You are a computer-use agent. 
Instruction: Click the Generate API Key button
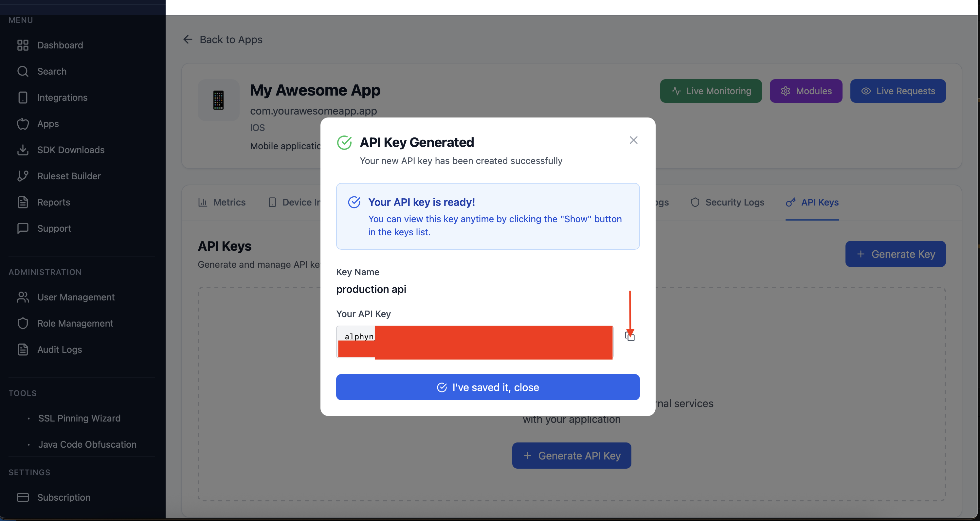[572, 456]
